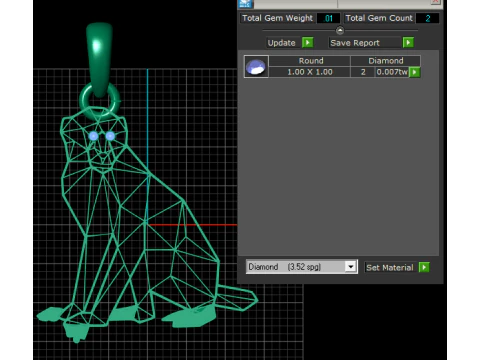480x360 pixels.
Task: Close the gem report panel
Action: (435, 2)
